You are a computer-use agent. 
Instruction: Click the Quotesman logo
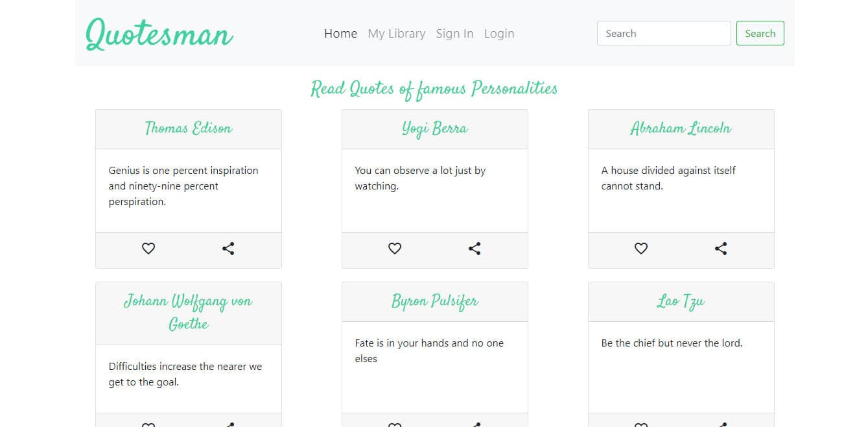tap(159, 34)
